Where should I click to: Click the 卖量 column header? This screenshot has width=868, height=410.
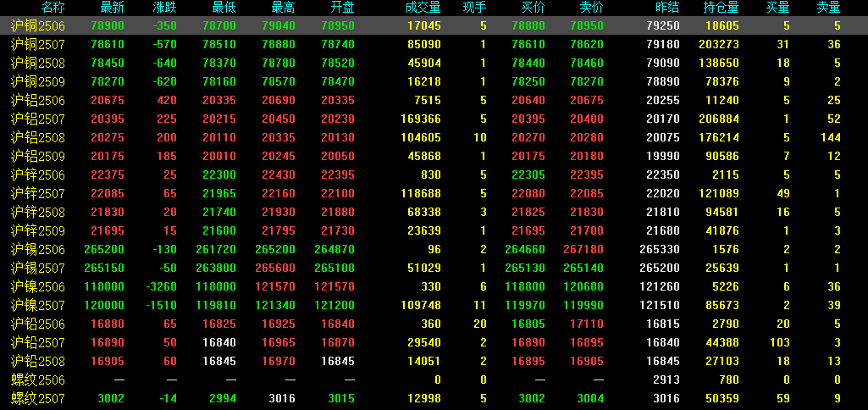829,8
